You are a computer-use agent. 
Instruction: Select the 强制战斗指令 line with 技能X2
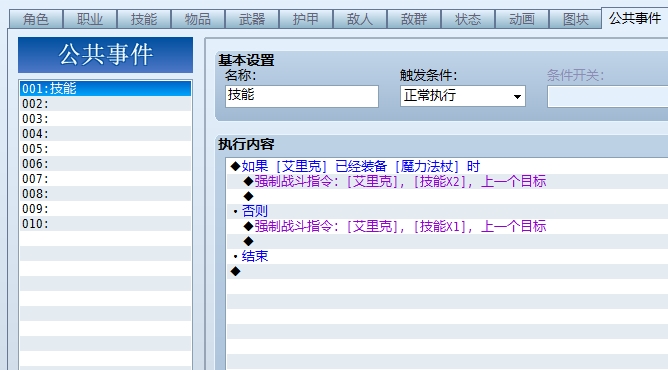(x=447, y=181)
